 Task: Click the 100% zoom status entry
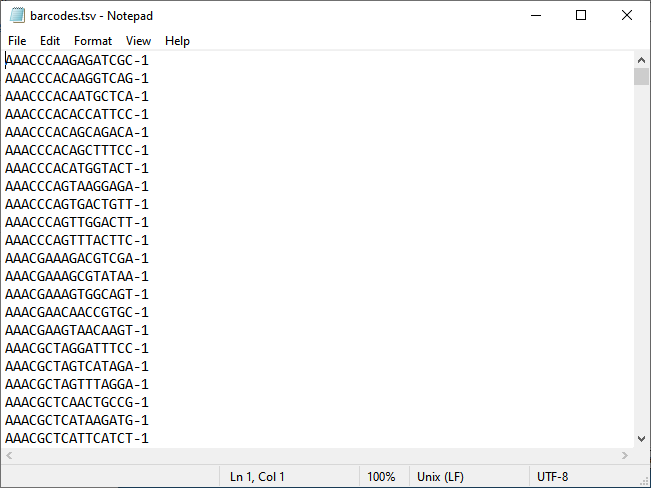tap(381, 477)
